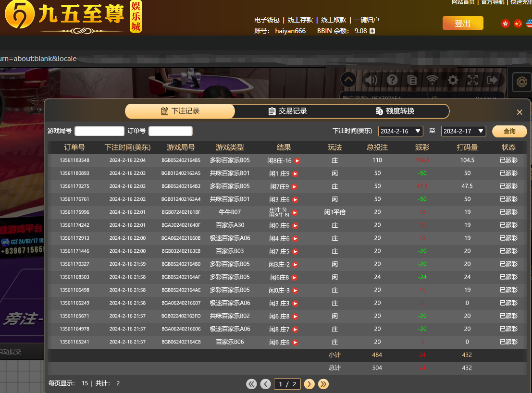The image size is (532, 393).
Task: Play replay for order 13561168503
Action: pos(295,277)
